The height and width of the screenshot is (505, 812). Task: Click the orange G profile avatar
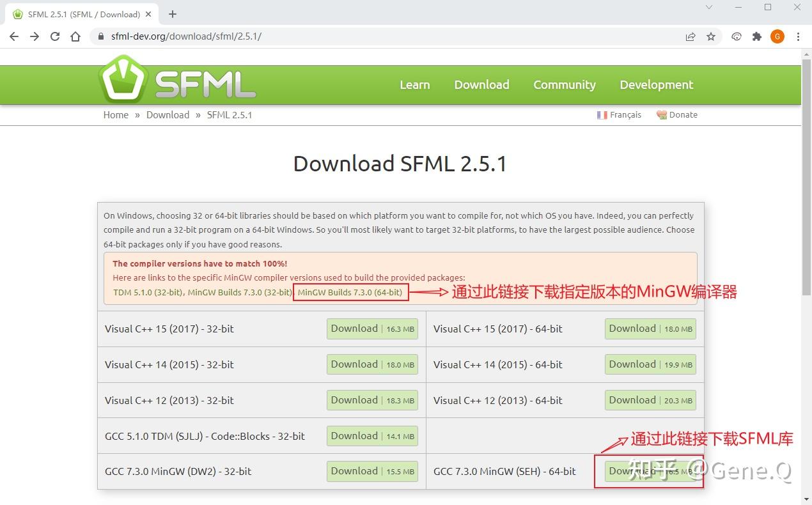point(777,36)
